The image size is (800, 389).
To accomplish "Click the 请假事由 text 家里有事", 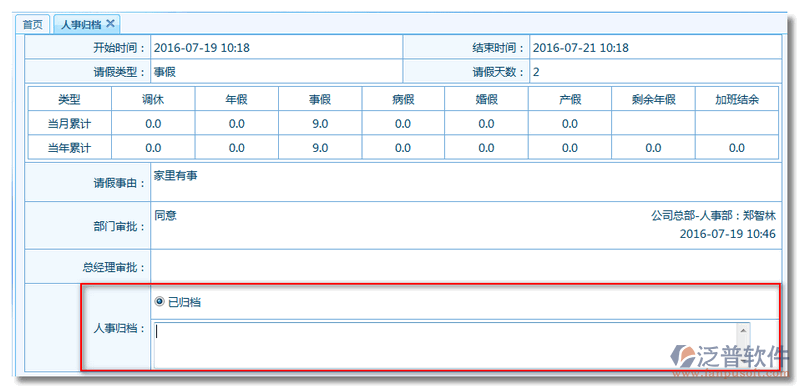I will [176, 176].
